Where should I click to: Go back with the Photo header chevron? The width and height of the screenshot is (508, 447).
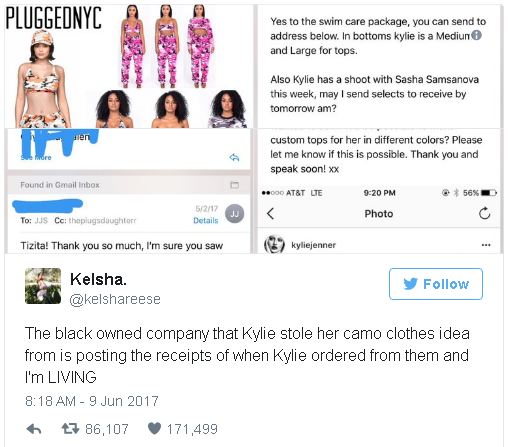(270, 213)
